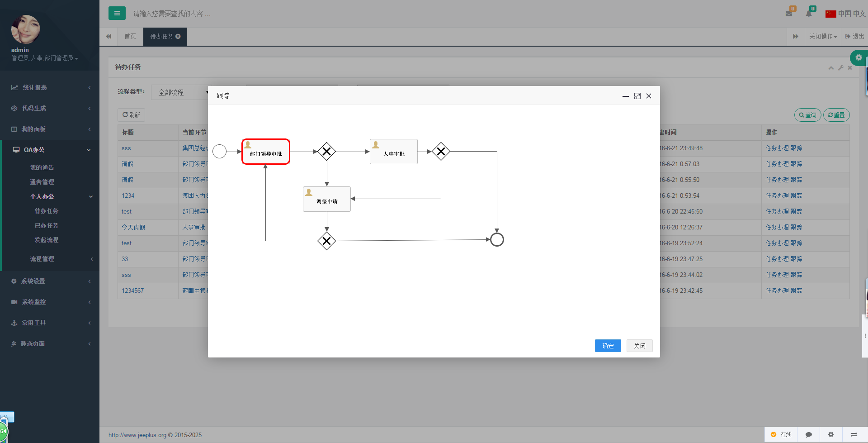Open 通告管理 in the sidebar

[42, 182]
